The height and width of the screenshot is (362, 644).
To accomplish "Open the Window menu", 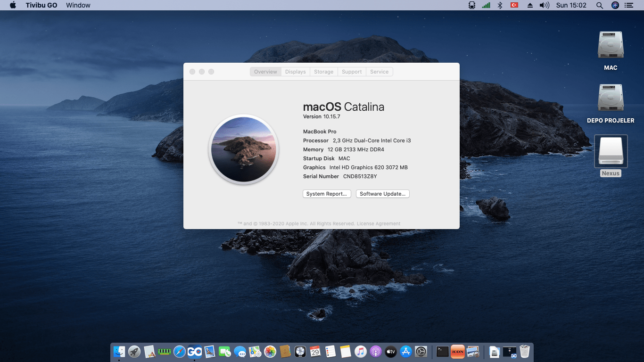I will (78, 5).
